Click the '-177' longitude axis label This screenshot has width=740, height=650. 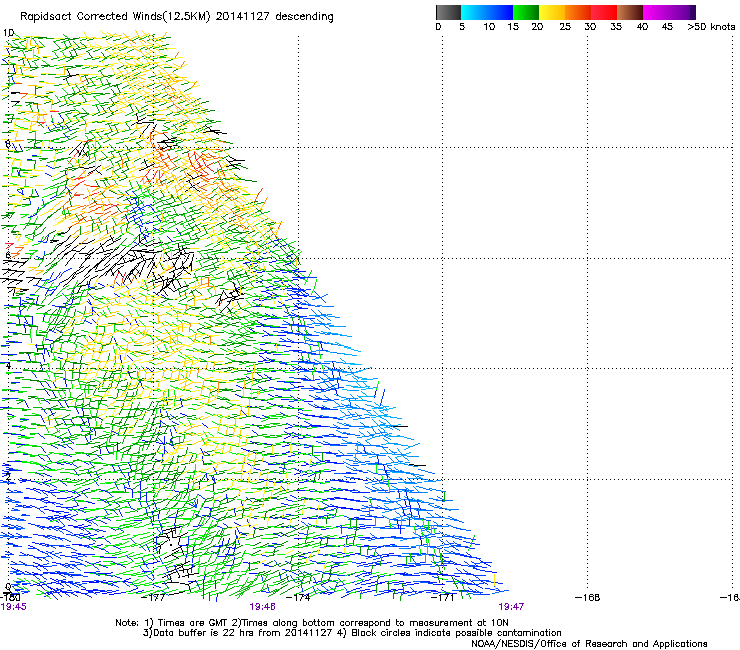pos(154,598)
